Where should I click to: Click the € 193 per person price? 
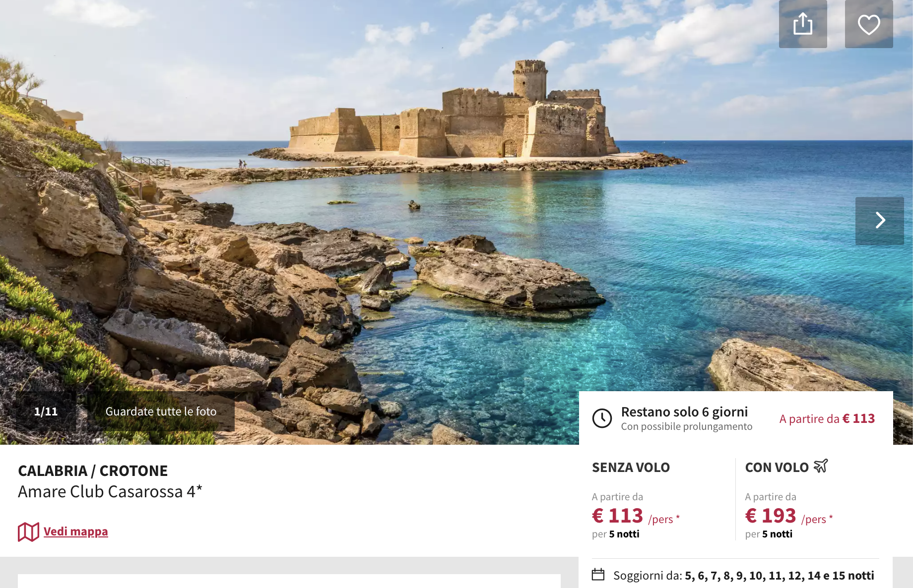tap(789, 516)
